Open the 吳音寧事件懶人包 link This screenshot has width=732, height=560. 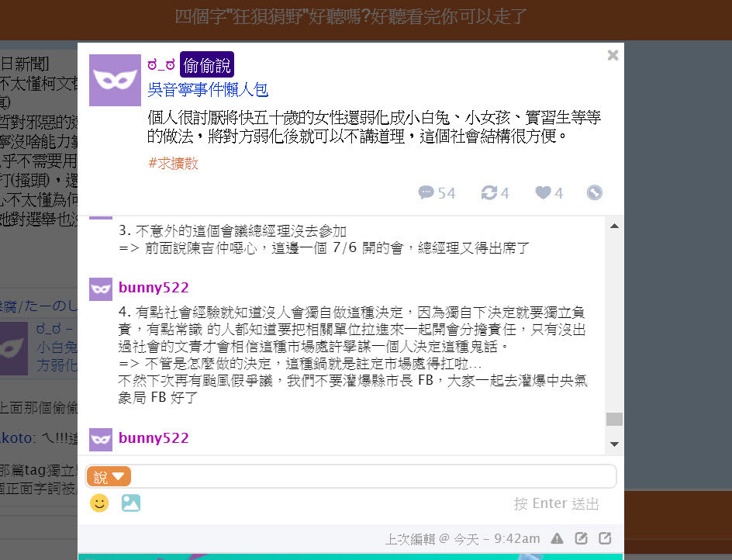pos(208,89)
